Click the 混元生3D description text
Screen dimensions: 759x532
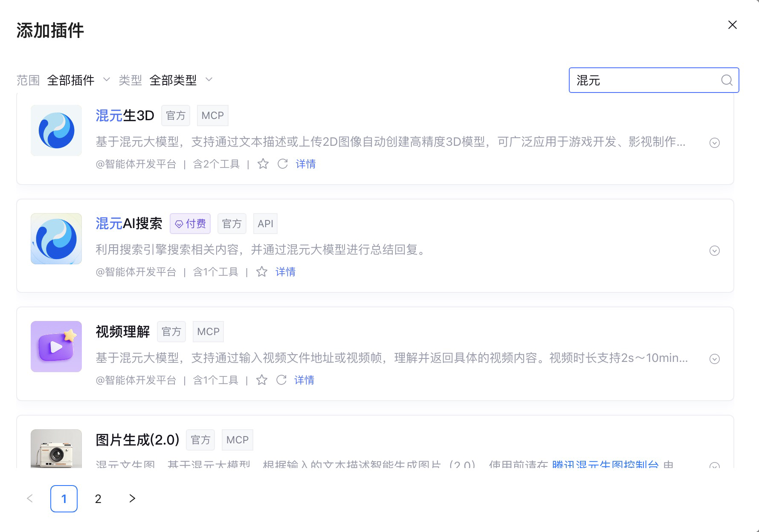[x=391, y=142]
